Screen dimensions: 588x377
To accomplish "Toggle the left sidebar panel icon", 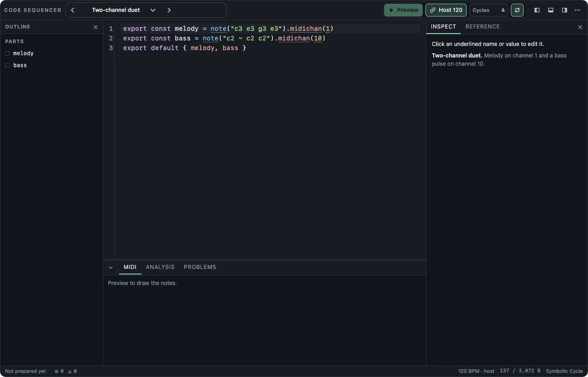I will [x=537, y=10].
